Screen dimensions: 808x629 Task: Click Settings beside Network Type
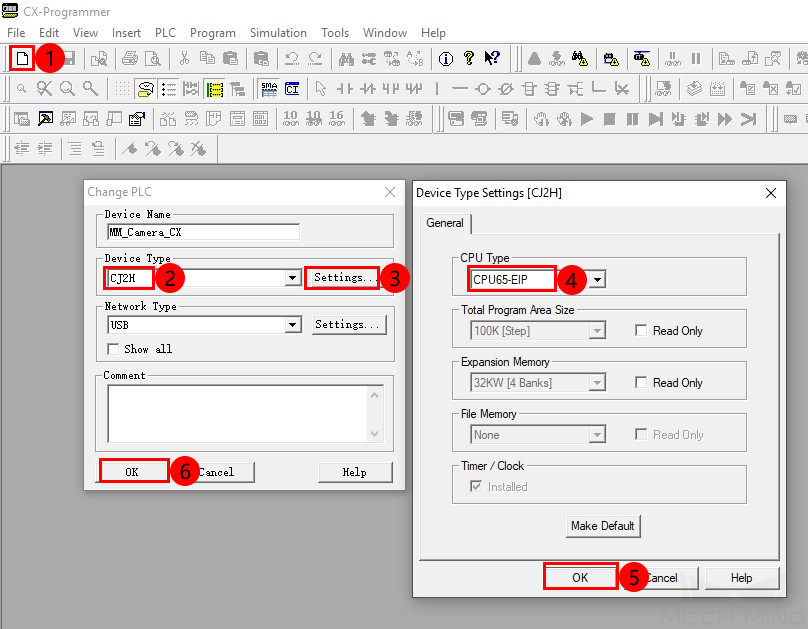[349, 325]
